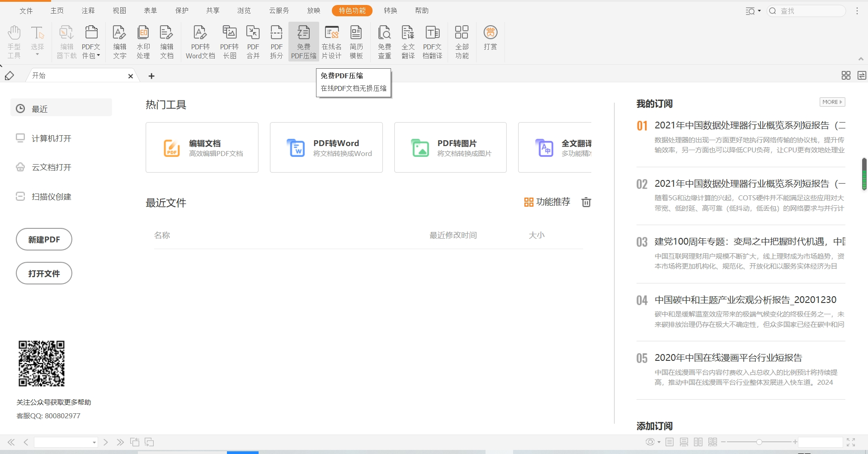Open the edit text (编辑文字) tool
This screenshot has width=868, height=454.
click(x=119, y=41)
